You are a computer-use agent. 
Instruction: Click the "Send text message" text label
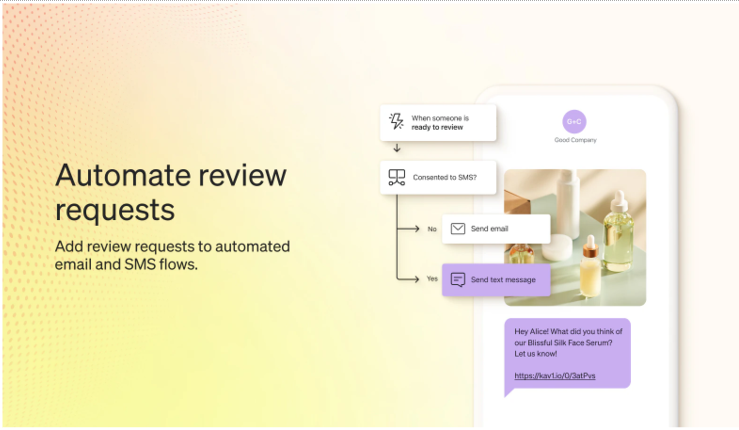coord(503,280)
